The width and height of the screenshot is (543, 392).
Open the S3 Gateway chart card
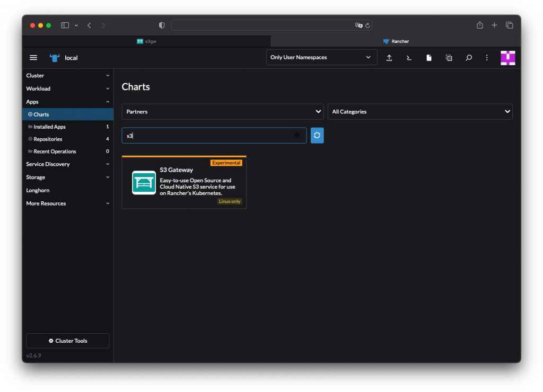pyautogui.click(x=184, y=183)
